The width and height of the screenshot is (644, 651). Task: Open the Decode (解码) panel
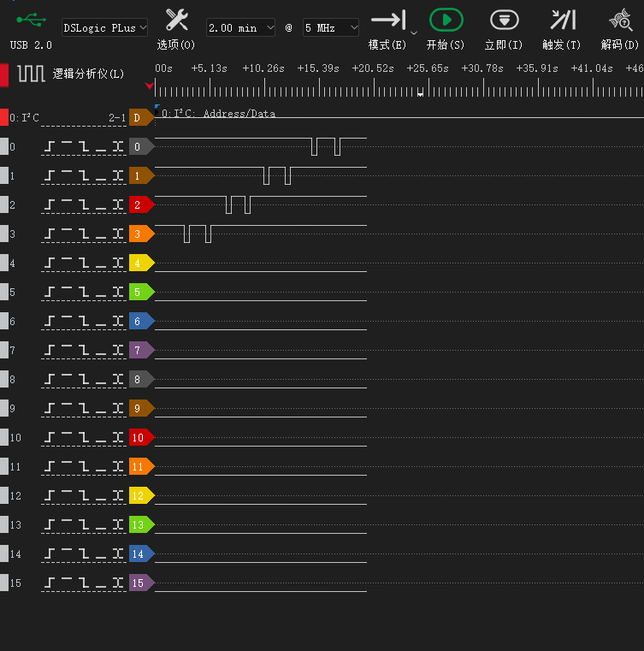pyautogui.click(x=620, y=21)
